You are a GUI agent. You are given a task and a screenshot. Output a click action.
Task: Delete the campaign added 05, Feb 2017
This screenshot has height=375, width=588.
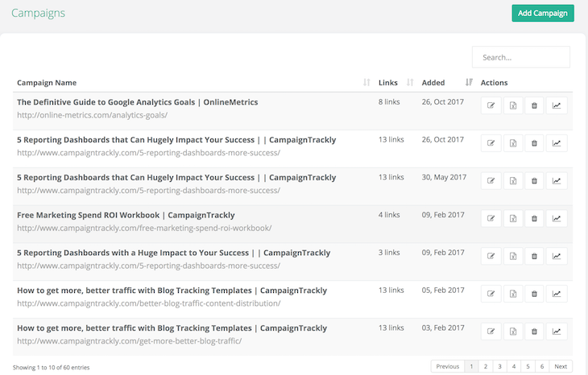coord(534,294)
